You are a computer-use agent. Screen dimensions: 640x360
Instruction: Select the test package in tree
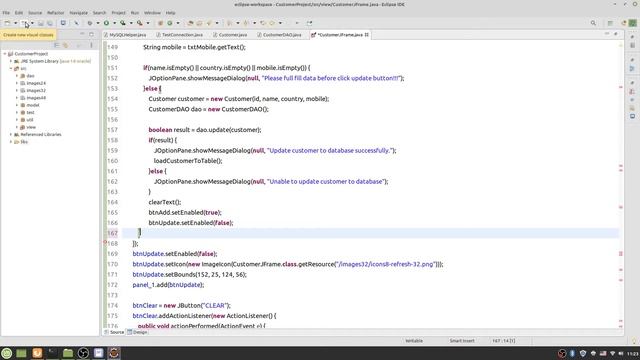coord(30,113)
